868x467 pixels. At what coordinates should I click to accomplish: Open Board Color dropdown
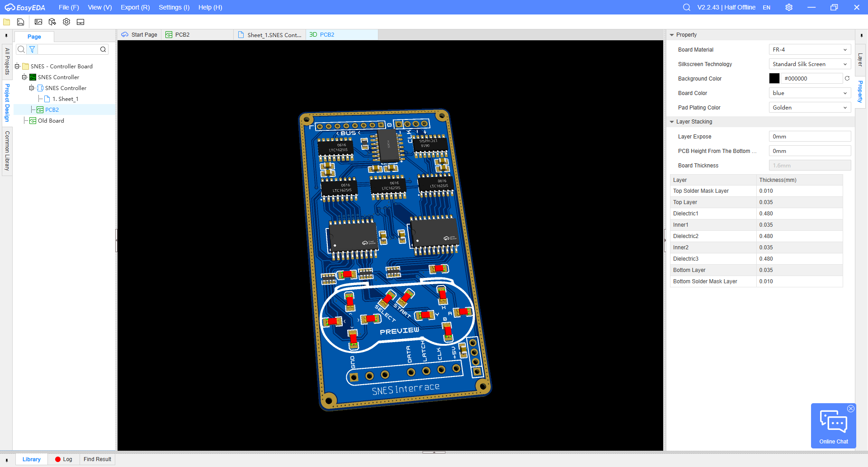[x=810, y=93]
